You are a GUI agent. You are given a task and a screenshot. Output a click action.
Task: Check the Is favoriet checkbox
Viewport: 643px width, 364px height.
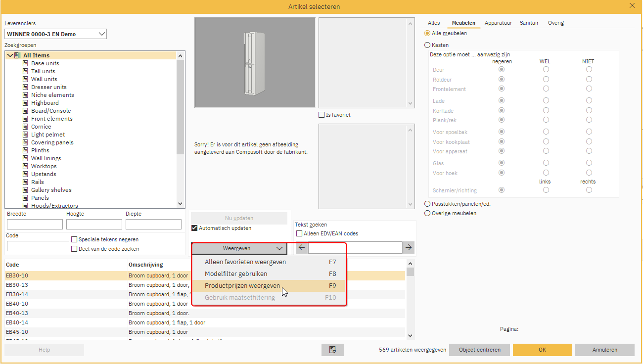pos(321,114)
